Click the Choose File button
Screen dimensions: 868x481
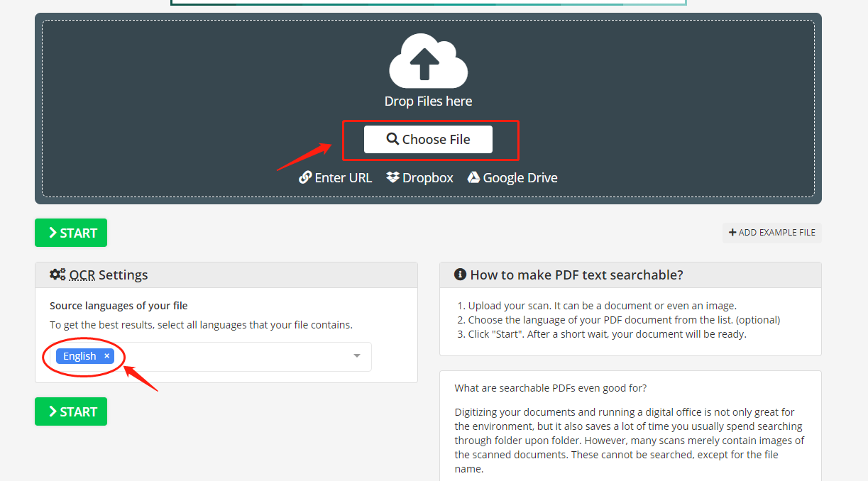[x=428, y=139]
